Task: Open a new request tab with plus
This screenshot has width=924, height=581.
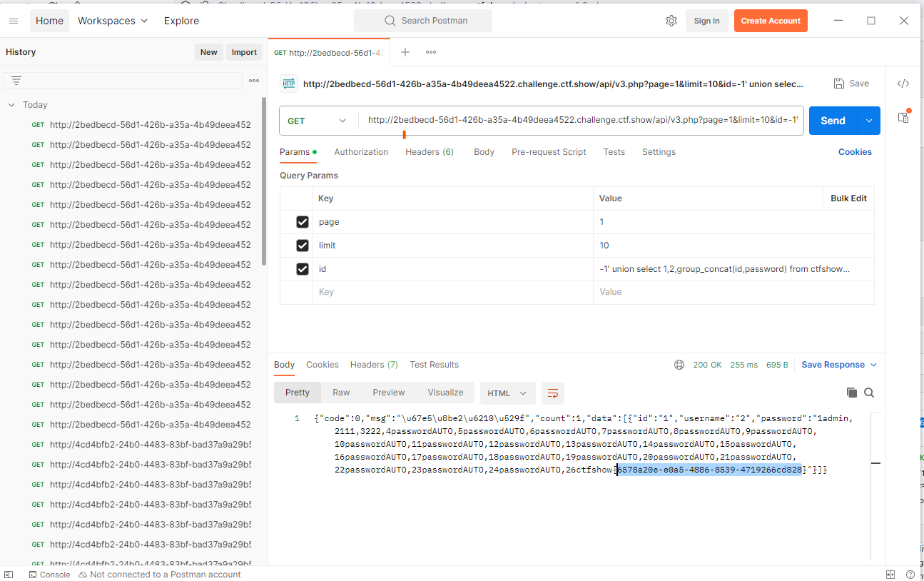Action: (x=405, y=52)
